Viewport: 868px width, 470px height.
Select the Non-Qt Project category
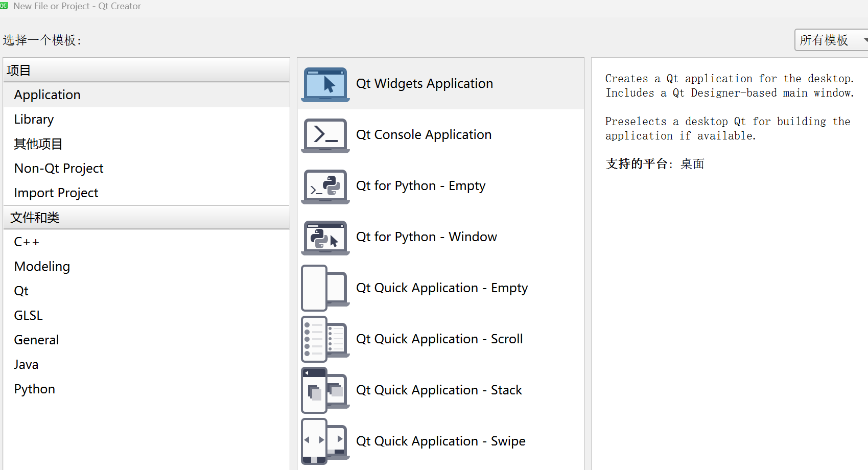pos(146,169)
